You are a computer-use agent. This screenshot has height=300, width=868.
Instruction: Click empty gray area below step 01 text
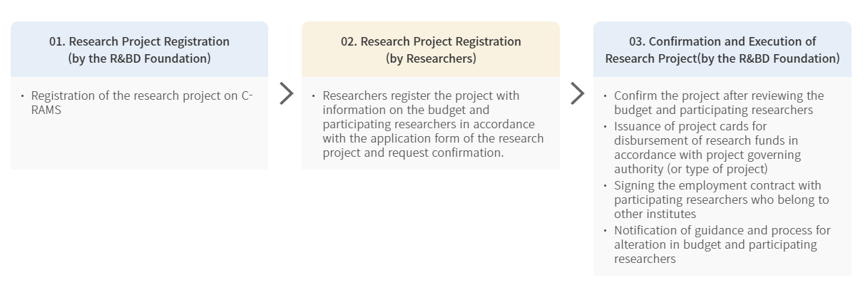tap(139, 146)
